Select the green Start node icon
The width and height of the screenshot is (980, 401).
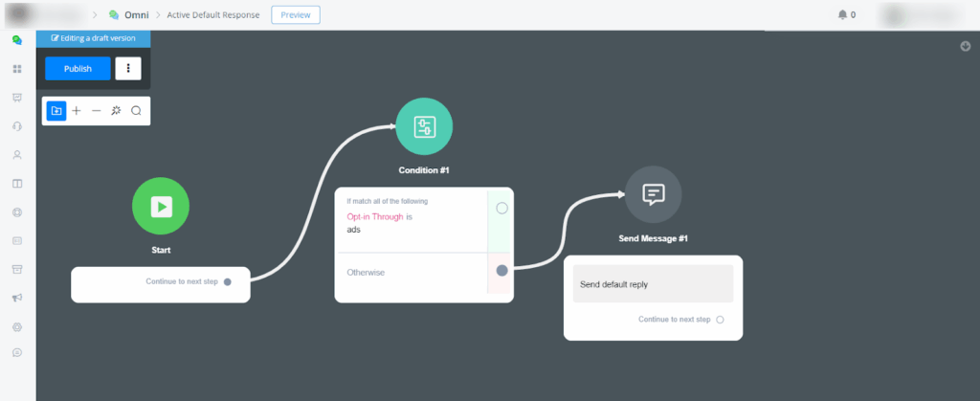(x=161, y=206)
